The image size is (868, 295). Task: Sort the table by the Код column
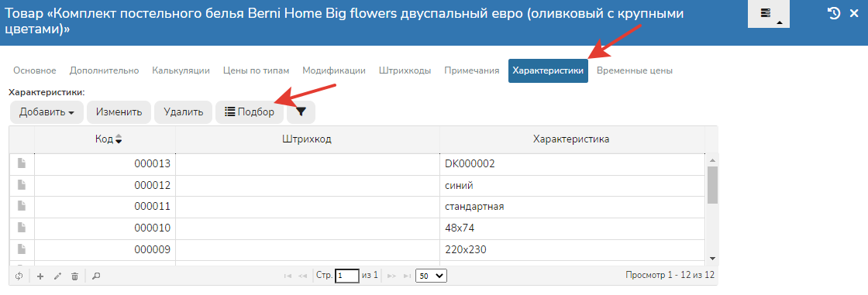pyautogui.click(x=105, y=139)
